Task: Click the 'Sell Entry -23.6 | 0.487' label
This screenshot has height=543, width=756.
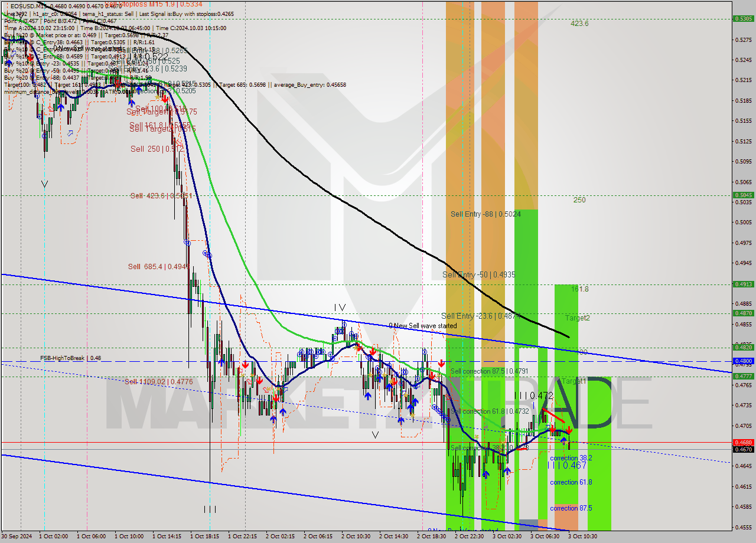Action: [x=480, y=316]
